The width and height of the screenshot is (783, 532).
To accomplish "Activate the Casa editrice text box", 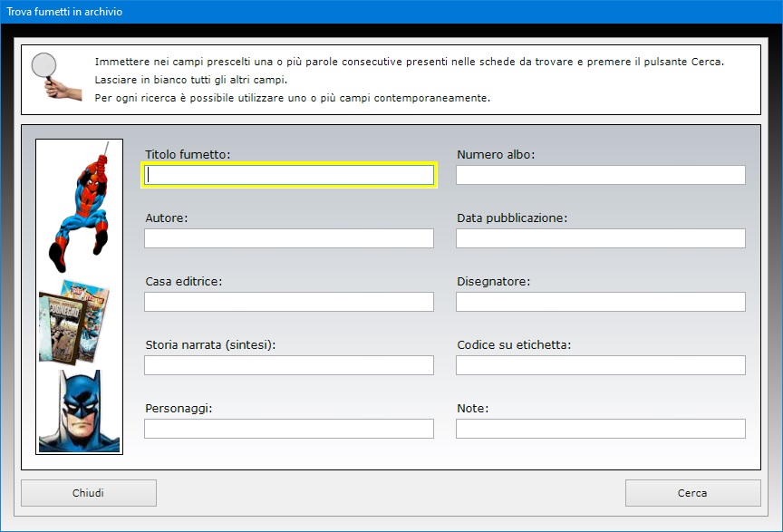I will click(289, 302).
